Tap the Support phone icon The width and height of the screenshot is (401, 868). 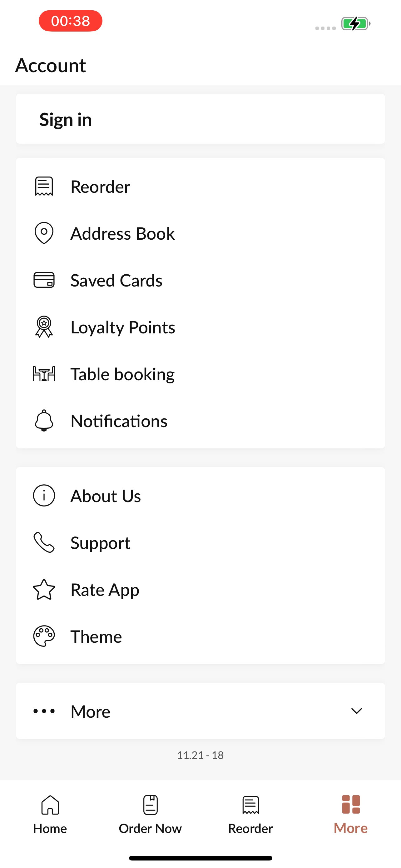pos(44,542)
